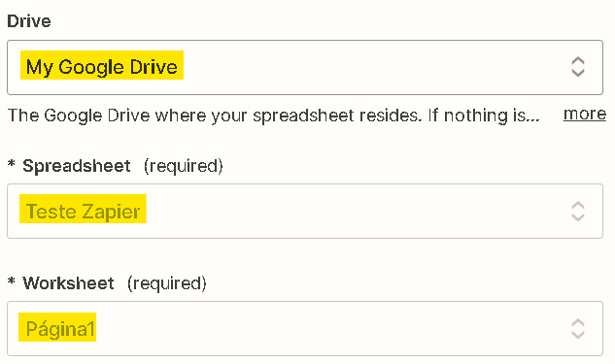Image resolution: width=615 pixels, height=364 pixels.
Task: Click the up-down chevron icon in Drive field
Action: pyautogui.click(x=578, y=67)
